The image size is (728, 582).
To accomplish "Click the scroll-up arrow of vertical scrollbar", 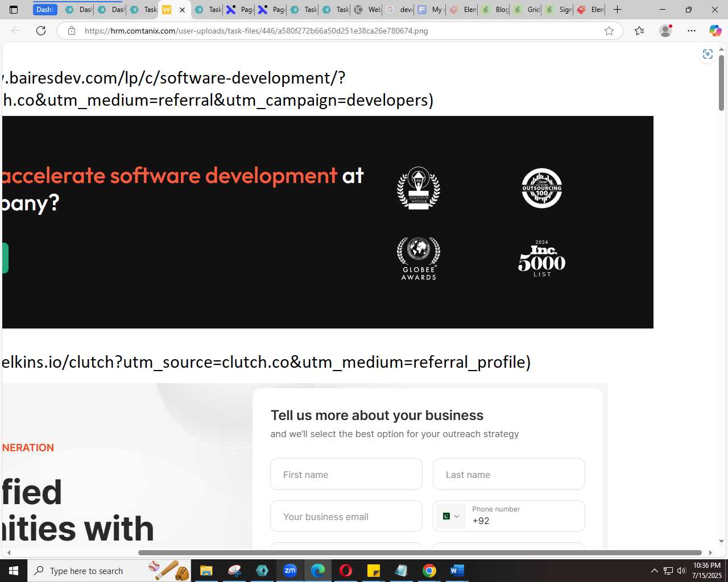I will (721, 50).
